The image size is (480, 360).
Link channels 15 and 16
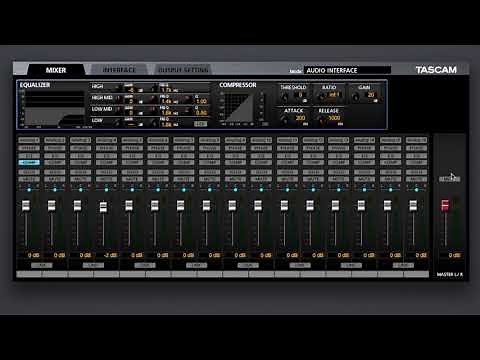pos(403,265)
